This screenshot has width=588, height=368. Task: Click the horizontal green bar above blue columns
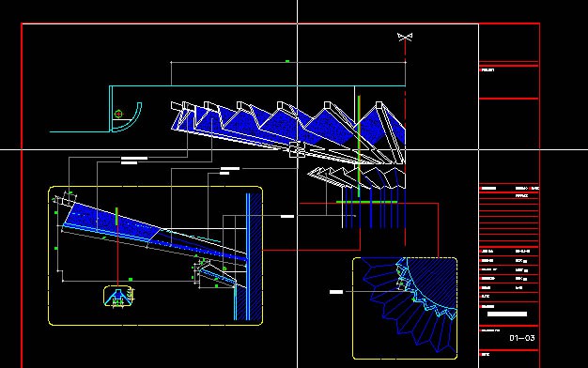pos(366,202)
